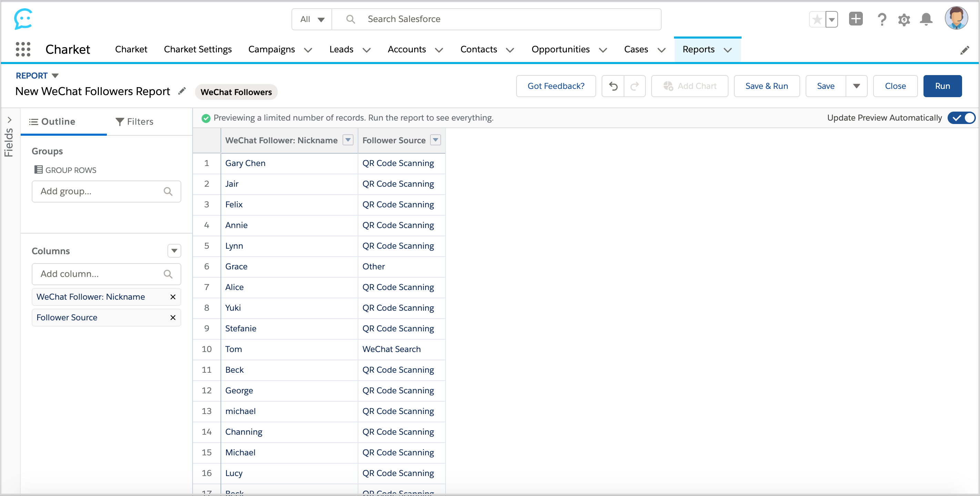Viewport: 980px width, 496px height.
Task: Click the Save & Run button
Action: (767, 86)
